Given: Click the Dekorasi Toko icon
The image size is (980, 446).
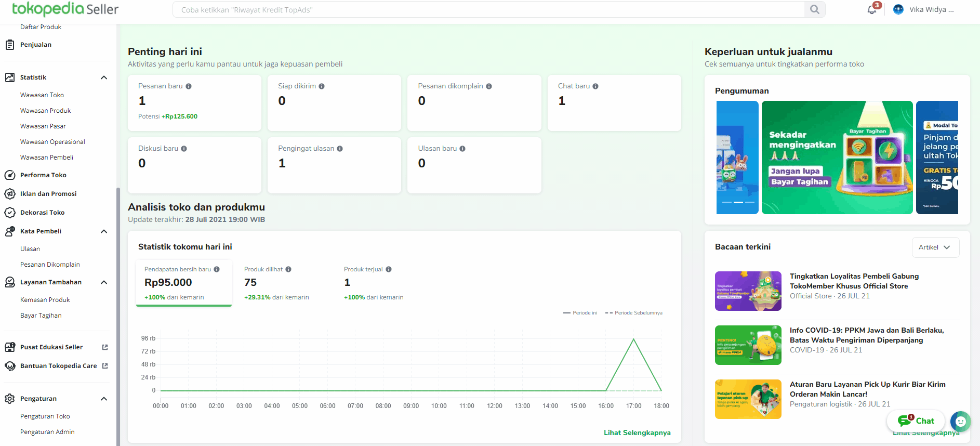Looking at the screenshot, I should coord(10,213).
